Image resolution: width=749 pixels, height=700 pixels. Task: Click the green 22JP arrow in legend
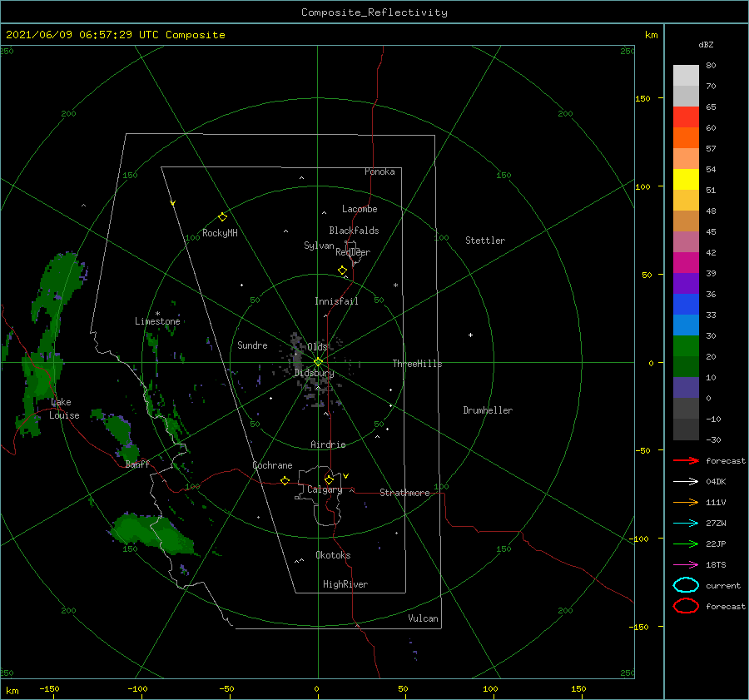[686, 544]
